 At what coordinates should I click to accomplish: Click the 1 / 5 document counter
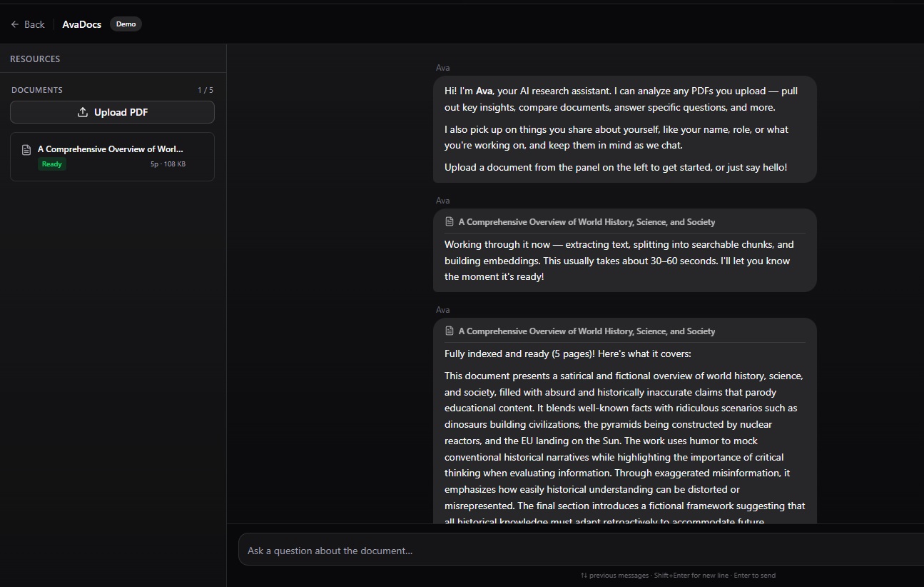205,90
